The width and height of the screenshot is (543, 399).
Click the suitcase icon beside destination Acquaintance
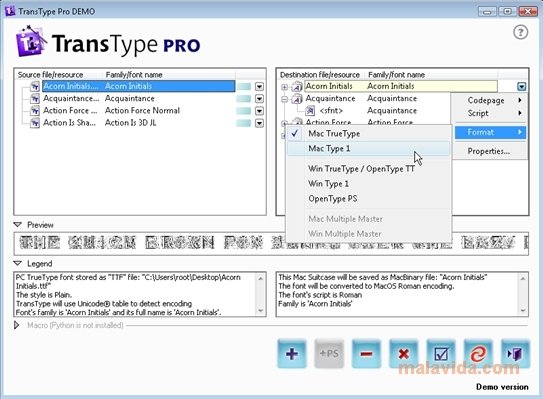tap(297, 99)
